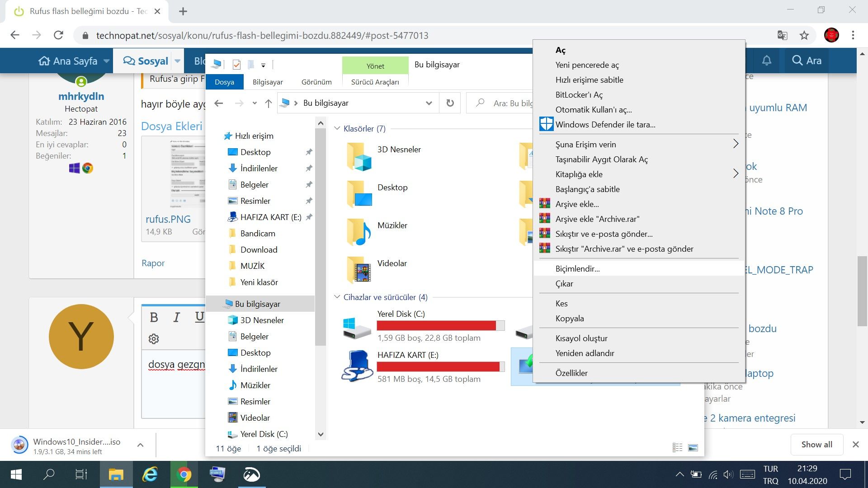Click Internet Explorer in the taskbar
Image resolution: width=868 pixels, height=488 pixels.
click(x=150, y=474)
